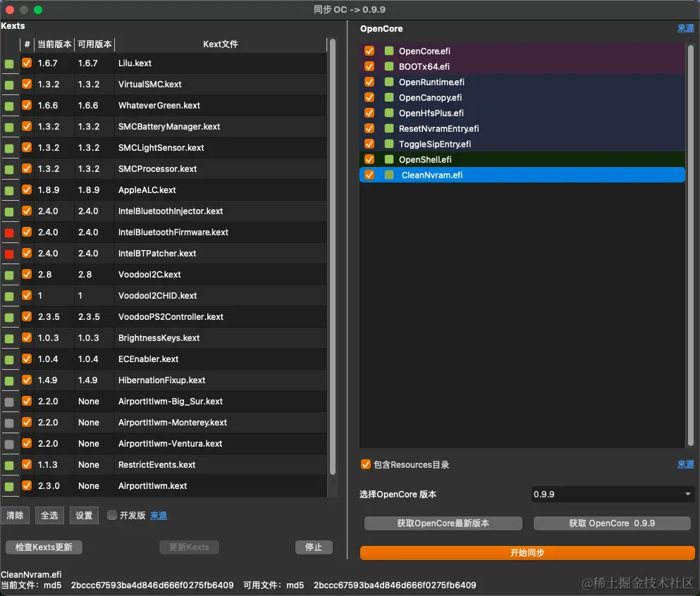Viewport: 700px width, 596px height.
Task: Open the 来源 link beside 包含Resources目录
Action: coord(685,464)
